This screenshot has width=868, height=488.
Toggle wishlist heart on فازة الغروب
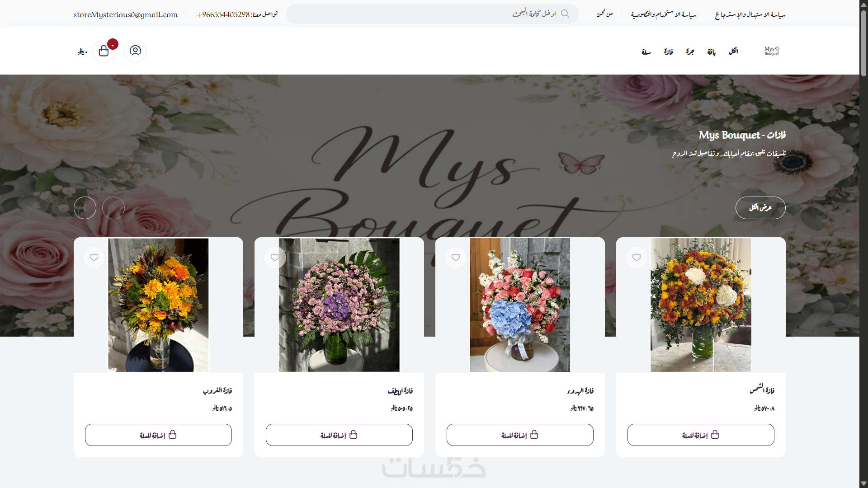point(94,257)
